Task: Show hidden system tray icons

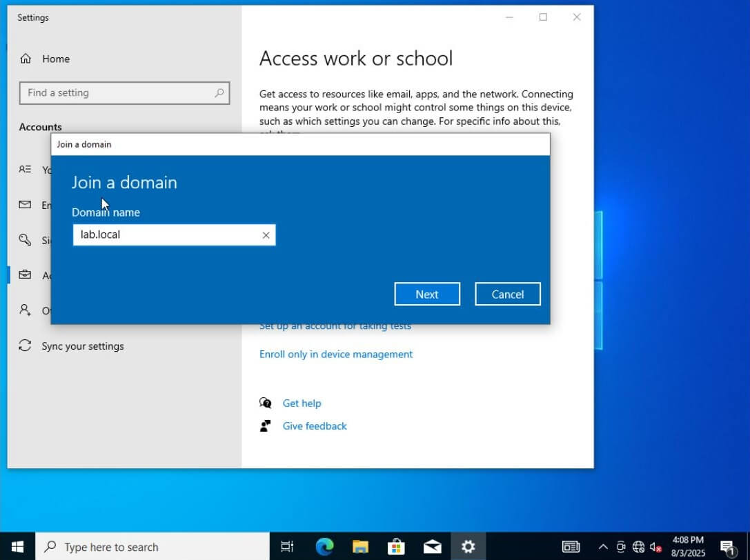Action: click(603, 546)
